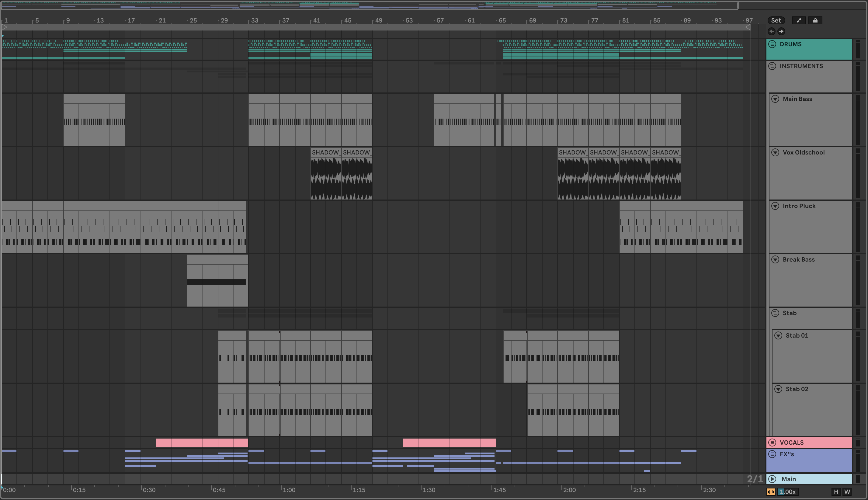Collapse the Main Bass track
Screen dimensions: 868x500
coord(775,99)
